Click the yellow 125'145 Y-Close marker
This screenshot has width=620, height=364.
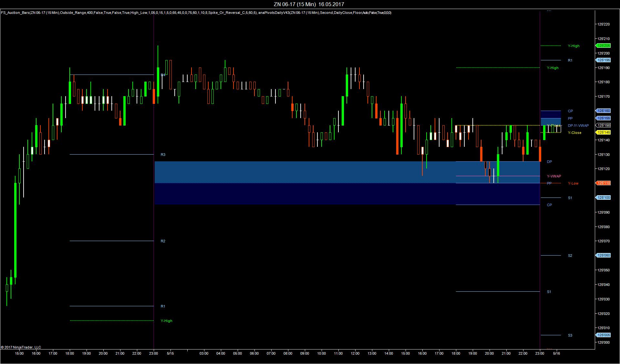[603, 133]
